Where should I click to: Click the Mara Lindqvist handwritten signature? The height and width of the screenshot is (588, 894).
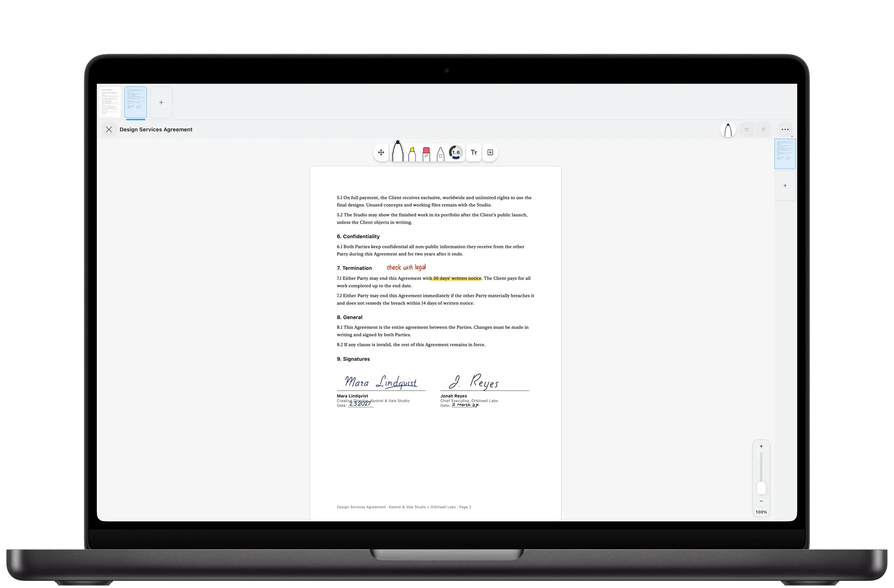point(381,382)
